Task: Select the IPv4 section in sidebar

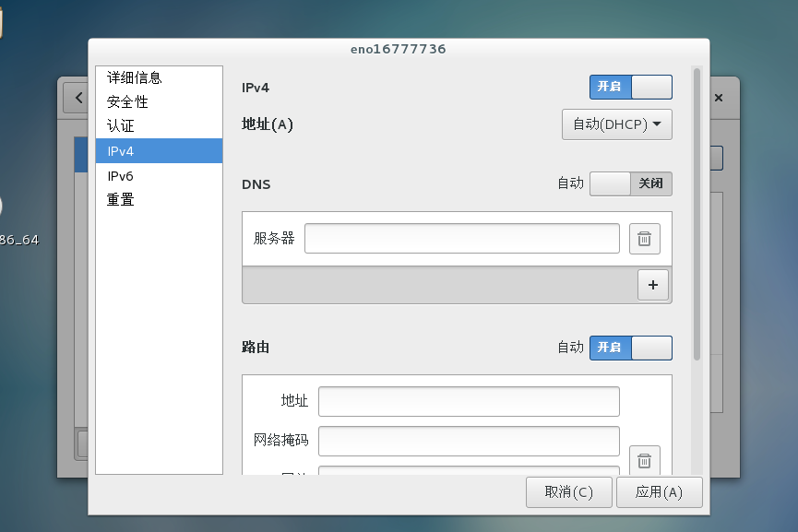Action: coord(159,151)
